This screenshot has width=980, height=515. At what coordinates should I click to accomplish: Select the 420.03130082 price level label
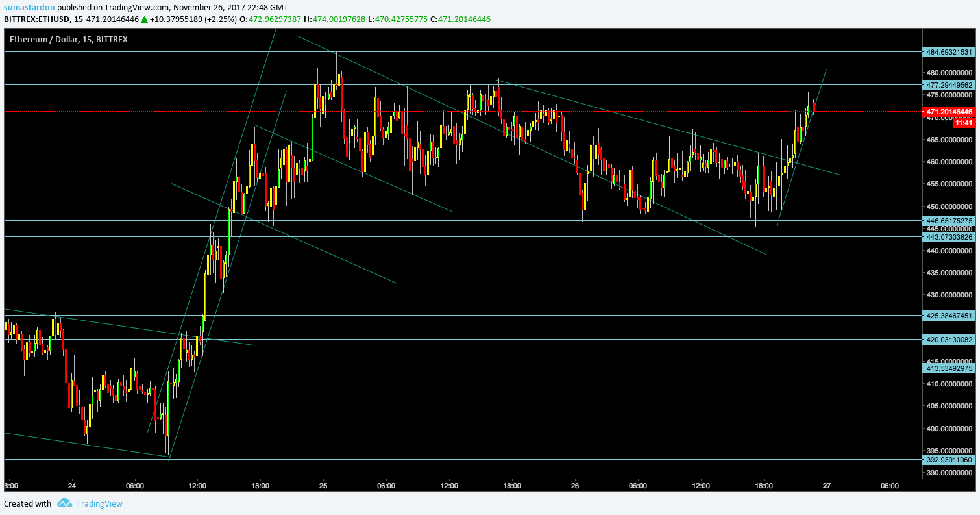click(x=949, y=339)
